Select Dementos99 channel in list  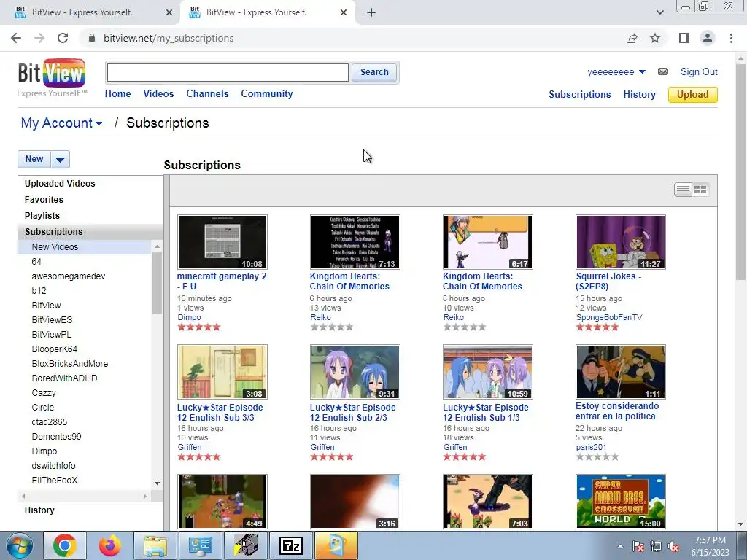[x=56, y=437]
